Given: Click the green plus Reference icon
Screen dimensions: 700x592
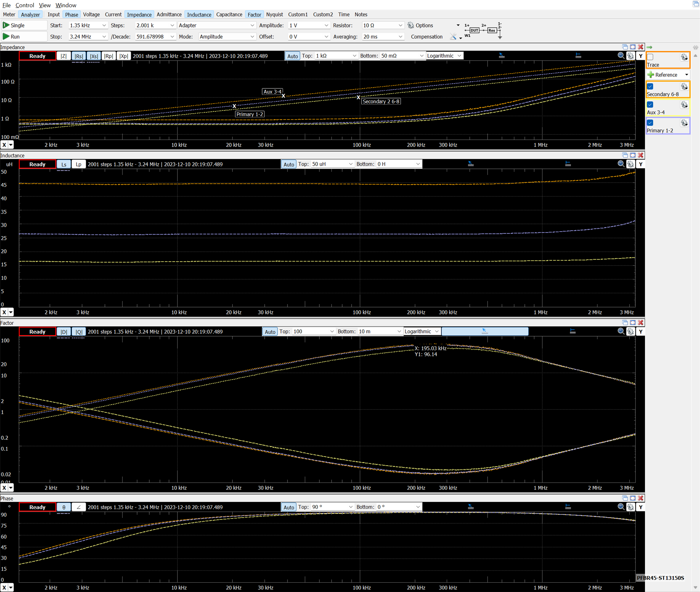Looking at the screenshot, I should pos(651,75).
